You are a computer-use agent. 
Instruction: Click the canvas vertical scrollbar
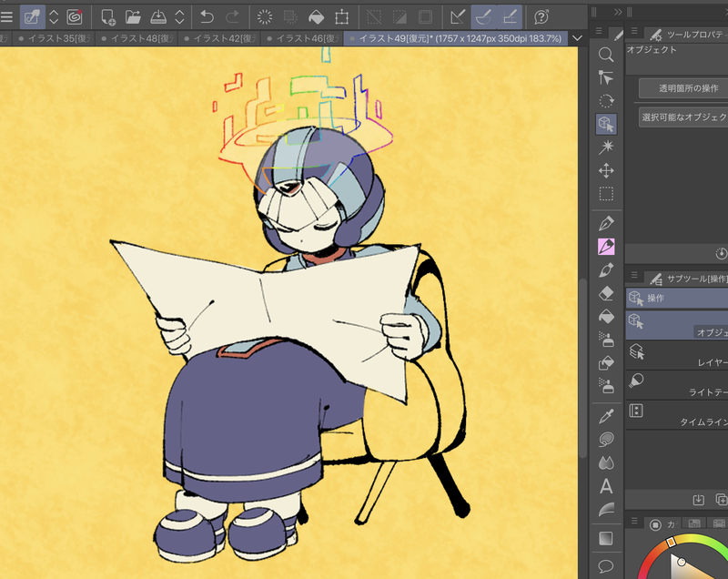point(583,368)
